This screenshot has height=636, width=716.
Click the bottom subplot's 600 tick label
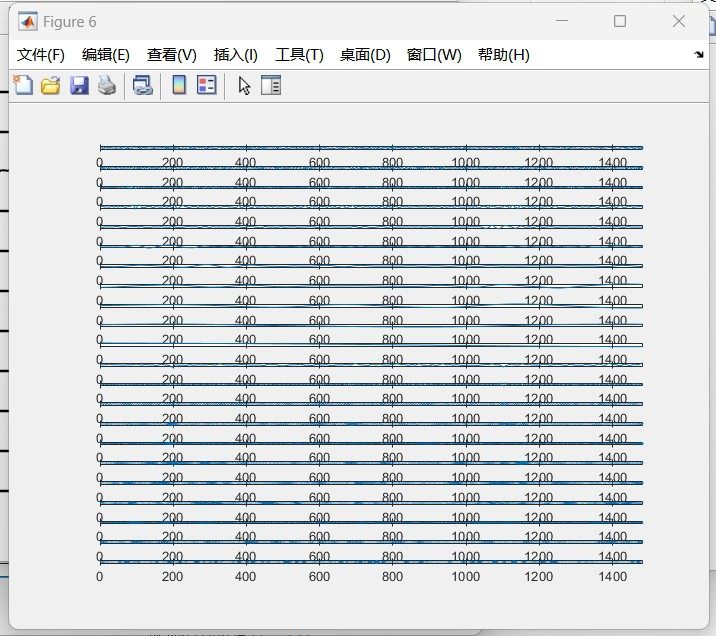(319, 577)
